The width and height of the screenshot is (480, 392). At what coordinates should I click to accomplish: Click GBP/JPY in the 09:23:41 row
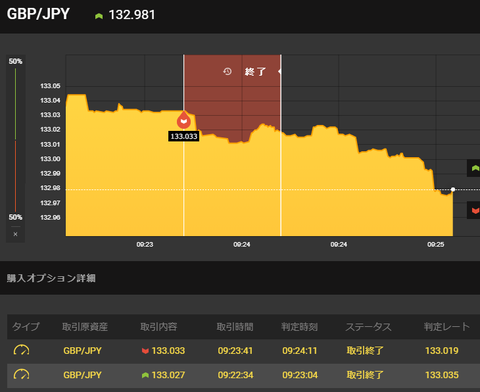tap(82, 351)
